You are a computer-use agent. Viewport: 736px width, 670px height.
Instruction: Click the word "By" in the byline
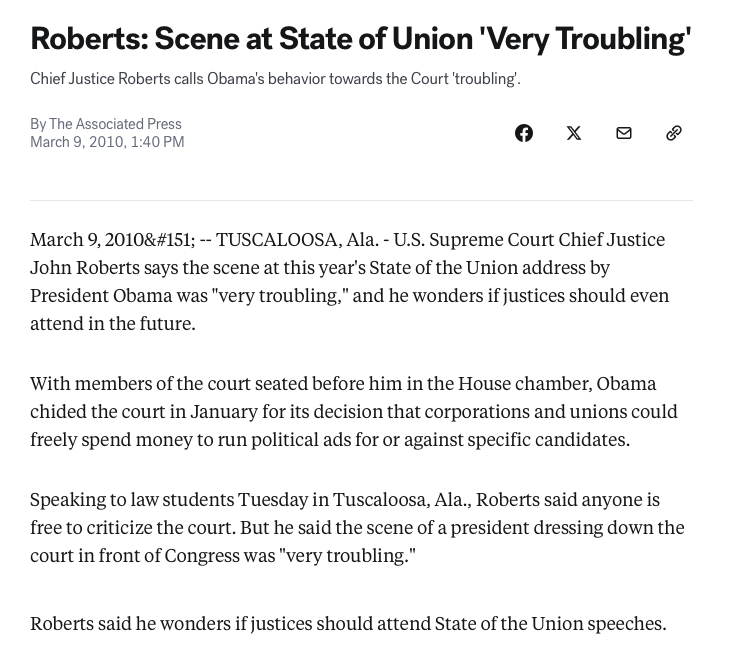[x=38, y=124]
